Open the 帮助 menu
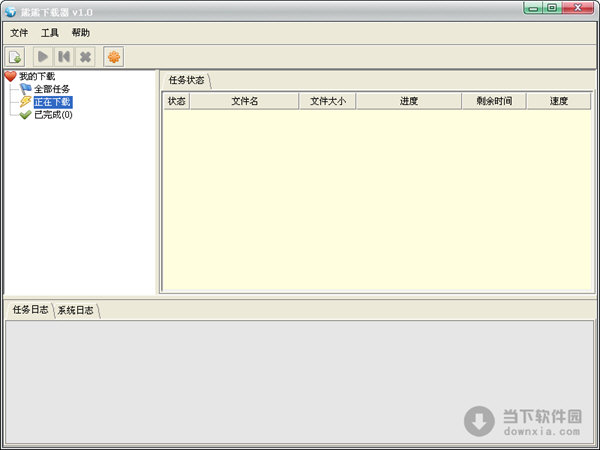Image resolution: width=600 pixels, height=450 pixels. pyautogui.click(x=80, y=33)
